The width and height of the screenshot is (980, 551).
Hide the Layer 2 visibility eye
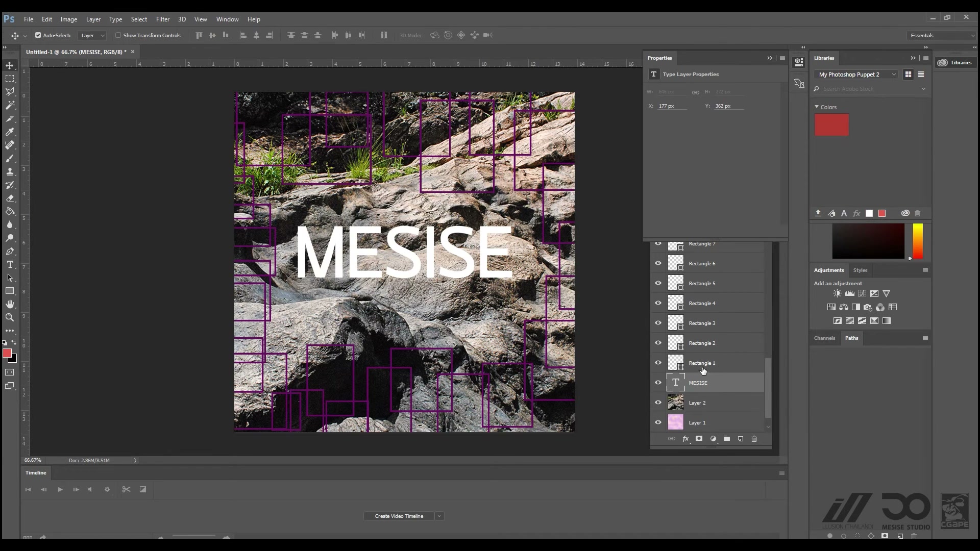pos(658,403)
